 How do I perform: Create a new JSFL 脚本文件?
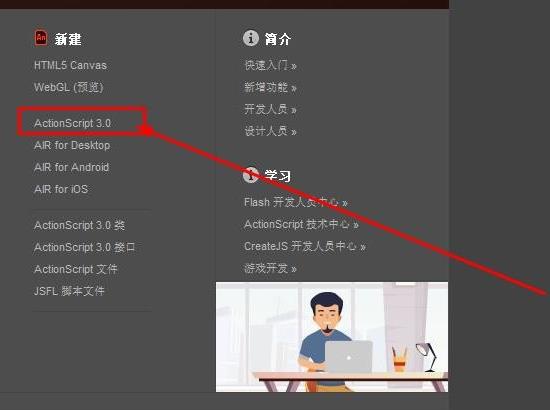pyautogui.click(x=69, y=291)
